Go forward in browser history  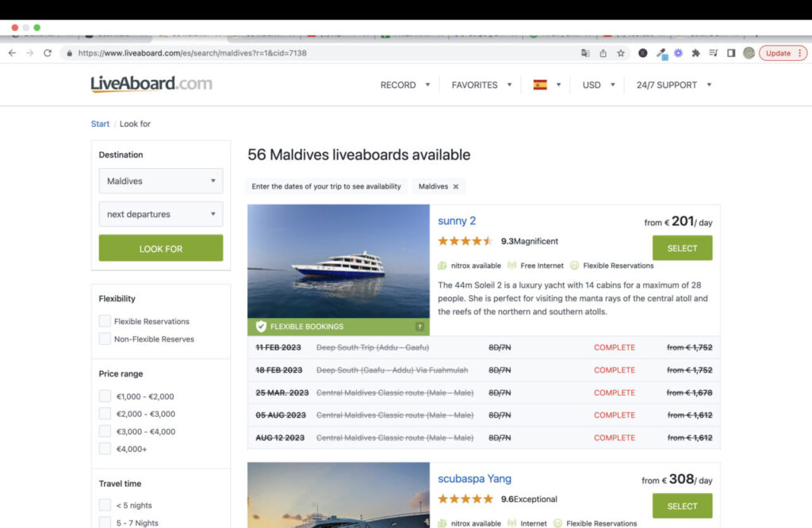click(x=29, y=53)
